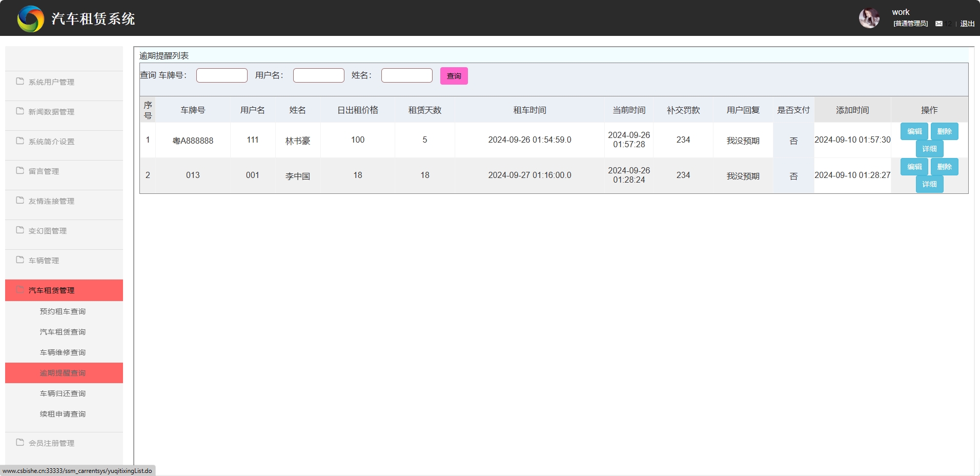Click the 退出 logout link
980x476 pixels.
click(x=967, y=24)
